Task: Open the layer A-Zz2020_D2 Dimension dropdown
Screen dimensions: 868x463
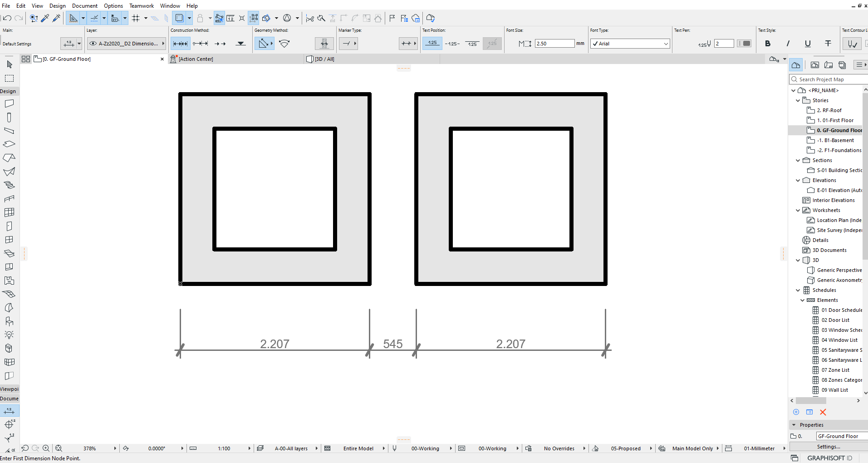Action: point(127,44)
